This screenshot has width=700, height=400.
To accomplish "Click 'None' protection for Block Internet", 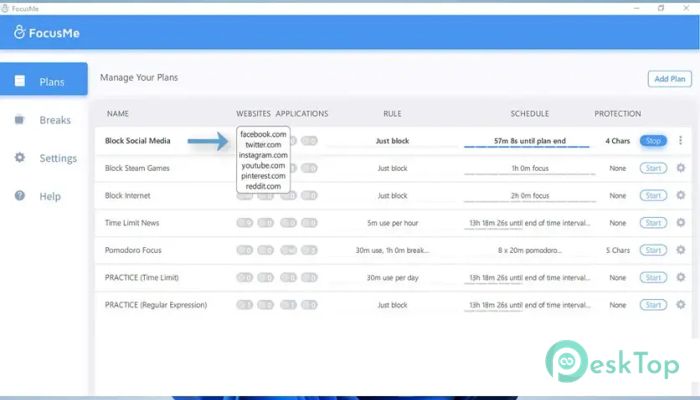I will pos(617,196).
